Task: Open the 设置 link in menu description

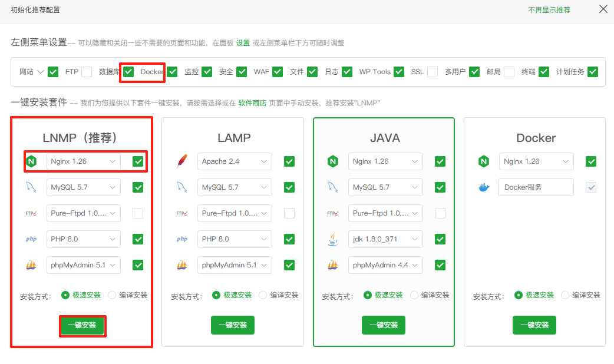Action: (243, 43)
